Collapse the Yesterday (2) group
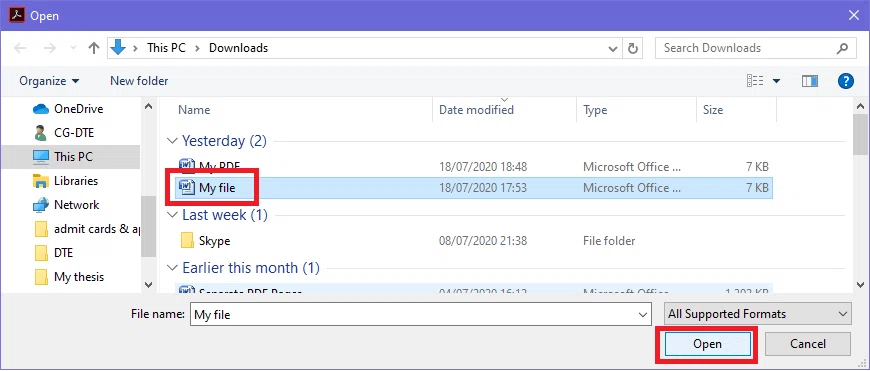The width and height of the screenshot is (870, 371). tap(173, 141)
